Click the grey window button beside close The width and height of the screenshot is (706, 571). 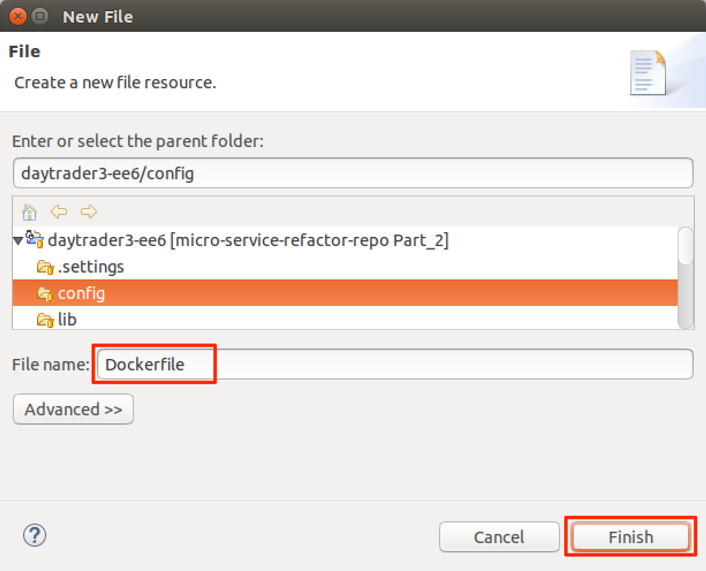(x=40, y=16)
